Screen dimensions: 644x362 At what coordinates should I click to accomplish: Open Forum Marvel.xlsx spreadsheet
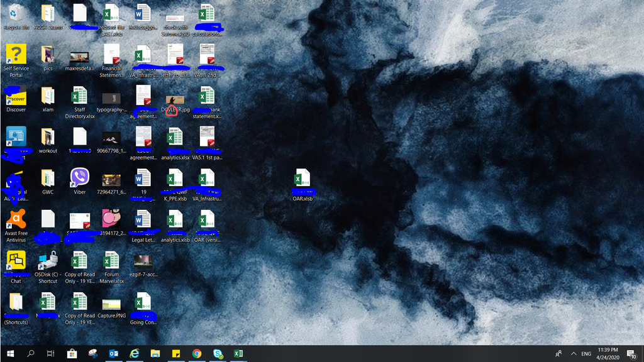111,266
